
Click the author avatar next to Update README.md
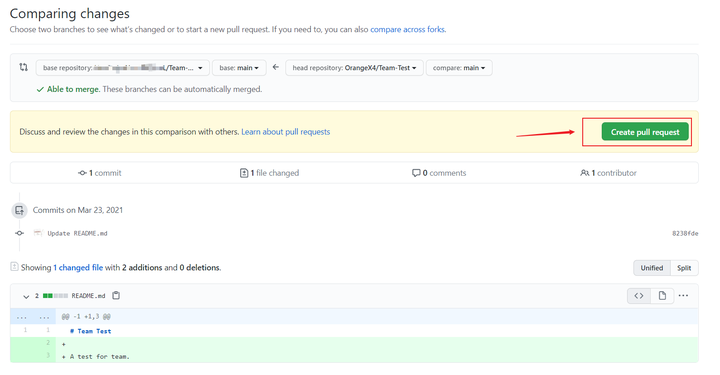38,233
